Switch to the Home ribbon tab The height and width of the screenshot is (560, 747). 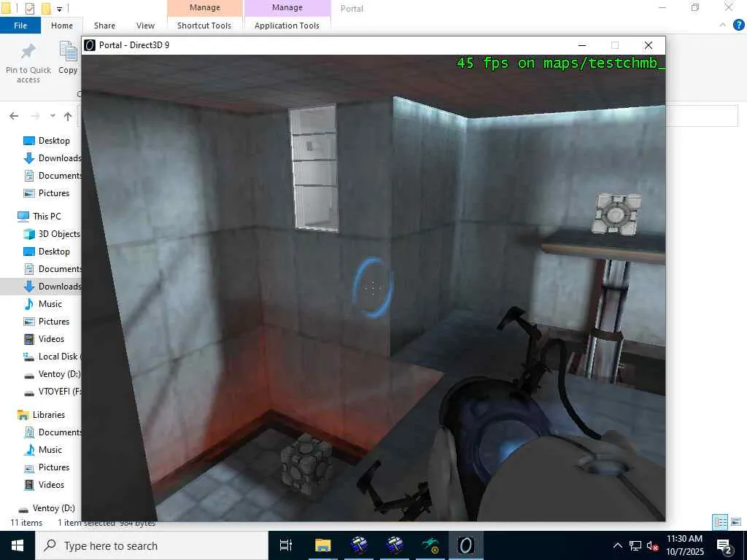coord(62,26)
